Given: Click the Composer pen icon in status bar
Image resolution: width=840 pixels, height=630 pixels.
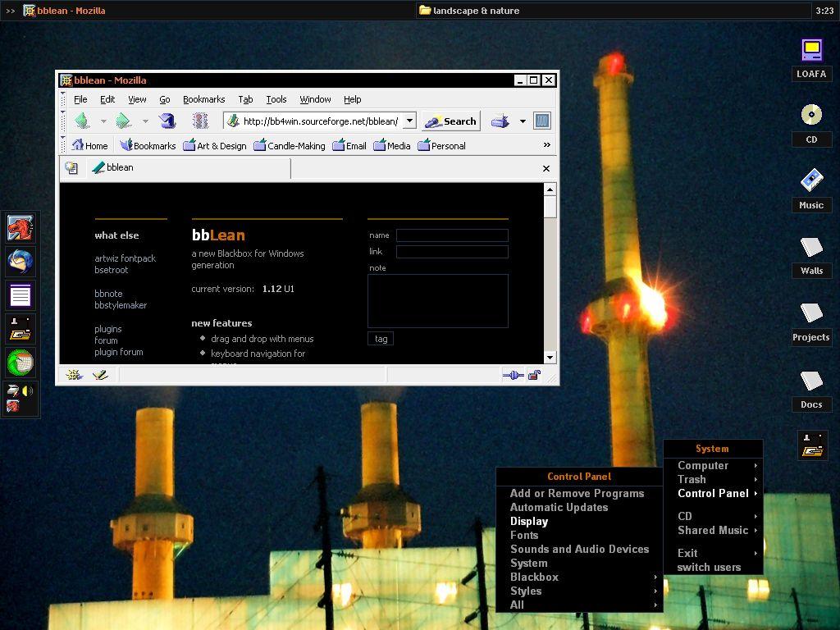Looking at the screenshot, I should (100, 375).
